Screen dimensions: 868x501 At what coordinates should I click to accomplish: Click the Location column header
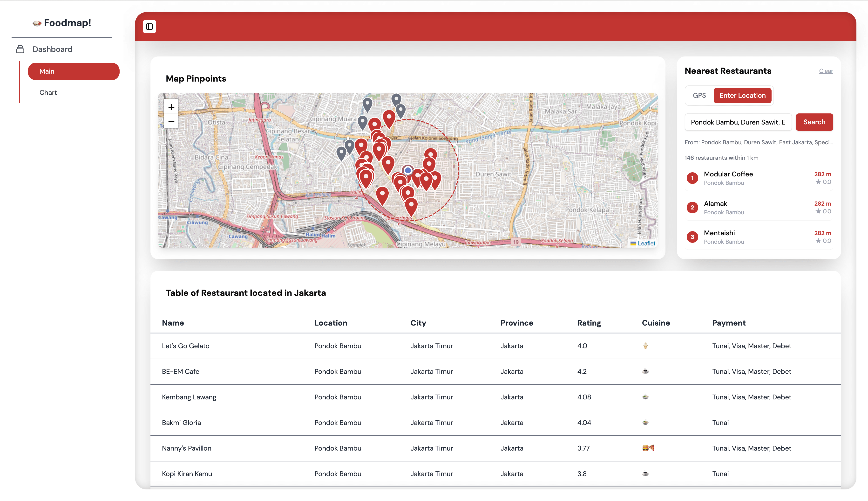pyautogui.click(x=331, y=323)
